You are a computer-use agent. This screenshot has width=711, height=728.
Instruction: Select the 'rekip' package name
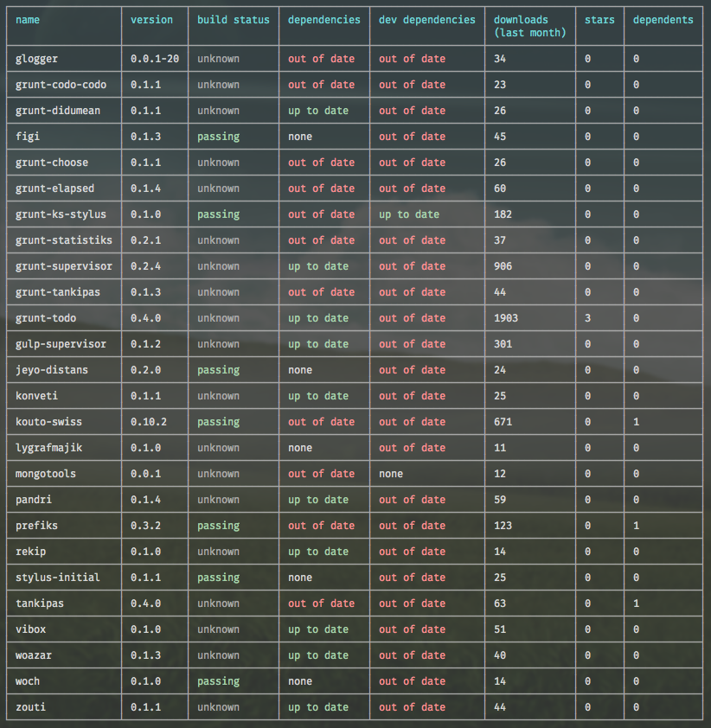tap(30, 552)
